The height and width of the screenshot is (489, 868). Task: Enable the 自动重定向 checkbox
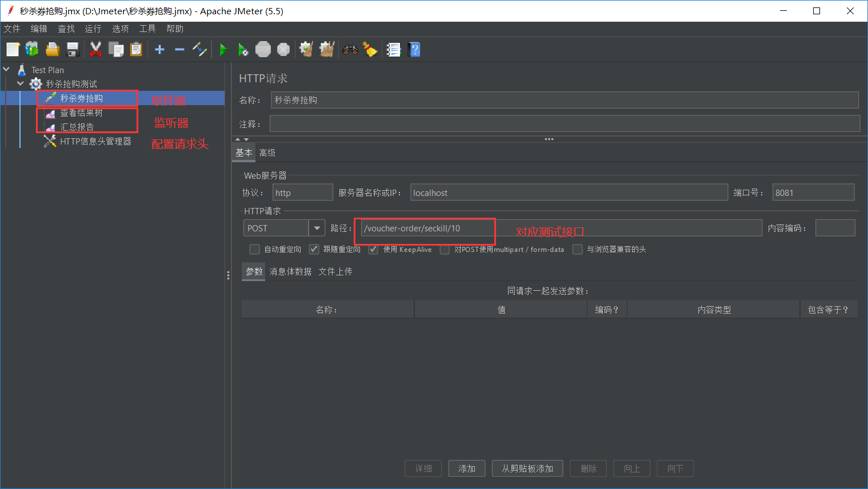[255, 250]
